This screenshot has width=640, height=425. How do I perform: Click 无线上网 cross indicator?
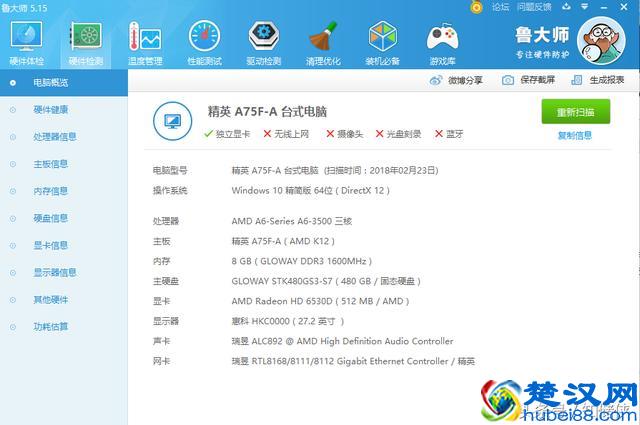pyautogui.click(x=286, y=134)
